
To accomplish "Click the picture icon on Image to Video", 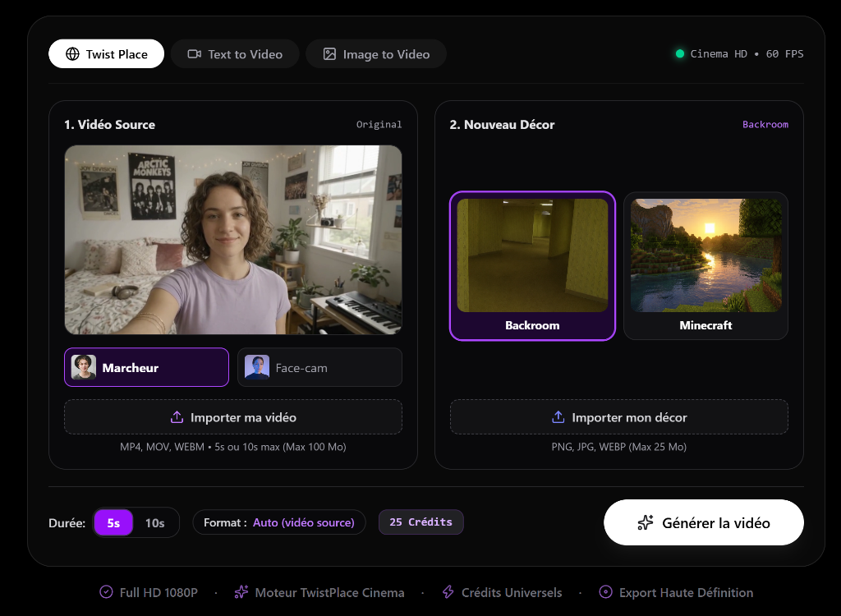I will (329, 53).
